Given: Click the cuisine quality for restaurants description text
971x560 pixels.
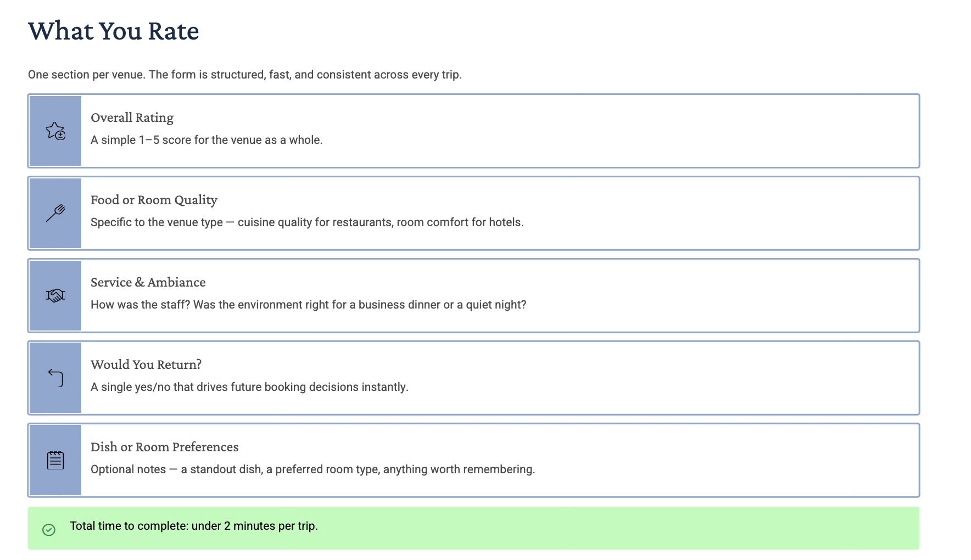Looking at the screenshot, I should (x=307, y=222).
